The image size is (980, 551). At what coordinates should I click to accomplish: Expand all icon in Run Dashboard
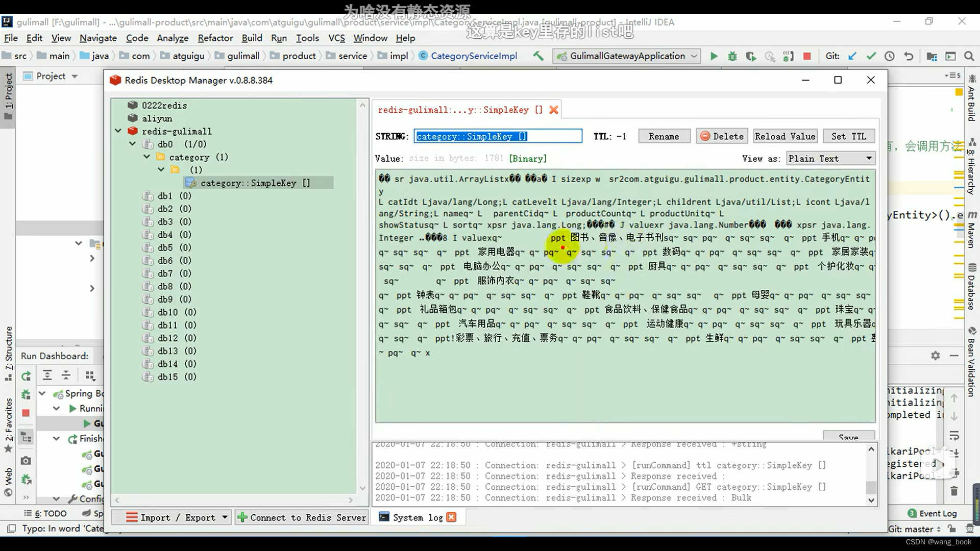point(47,375)
